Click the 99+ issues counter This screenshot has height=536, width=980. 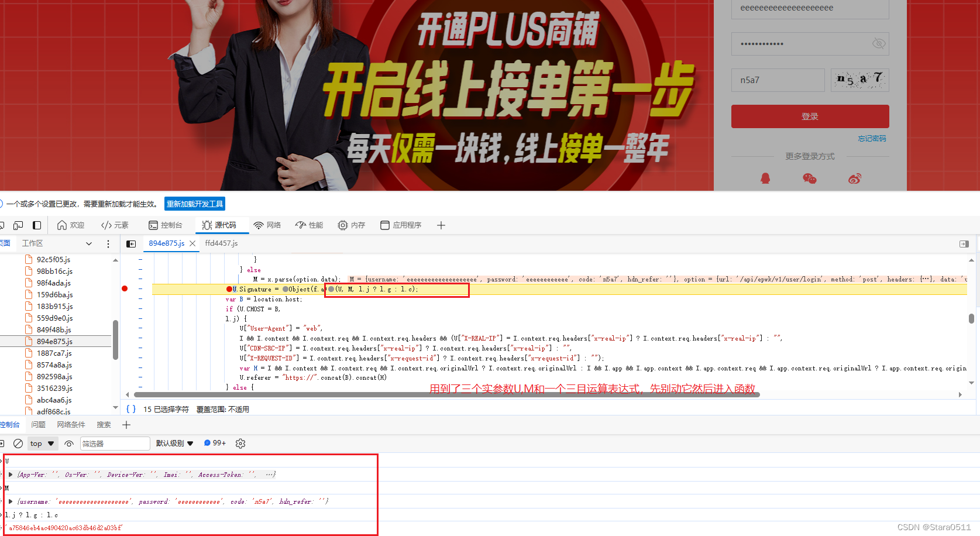(215, 443)
